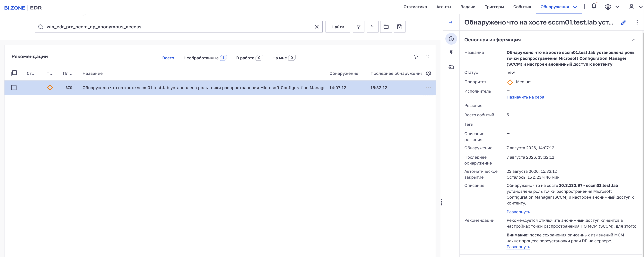Expand the table to fullscreen
This screenshot has height=257, width=644.
point(427,57)
